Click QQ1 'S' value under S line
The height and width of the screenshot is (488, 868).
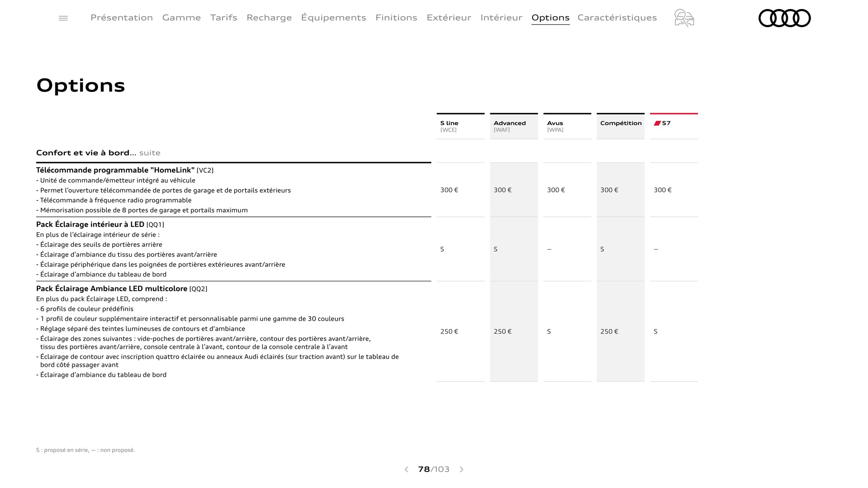tap(442, 249)
